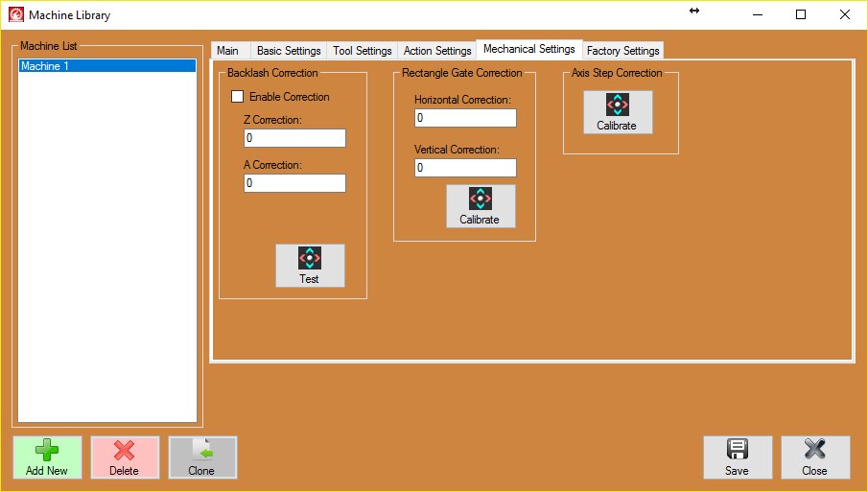The width and height of the screenshot is (868, 492).
Task: Click the Machine Library title bar app icon
Action: pos(15,14)
